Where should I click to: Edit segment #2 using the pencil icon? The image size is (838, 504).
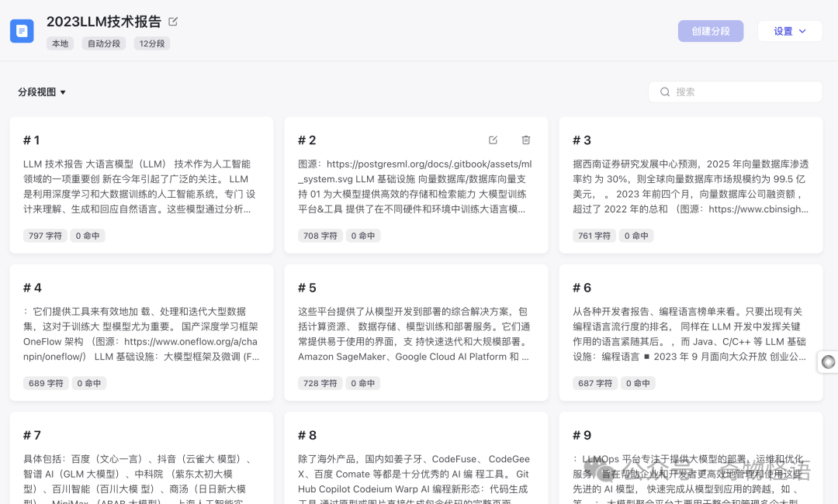[x=493, y=140]
